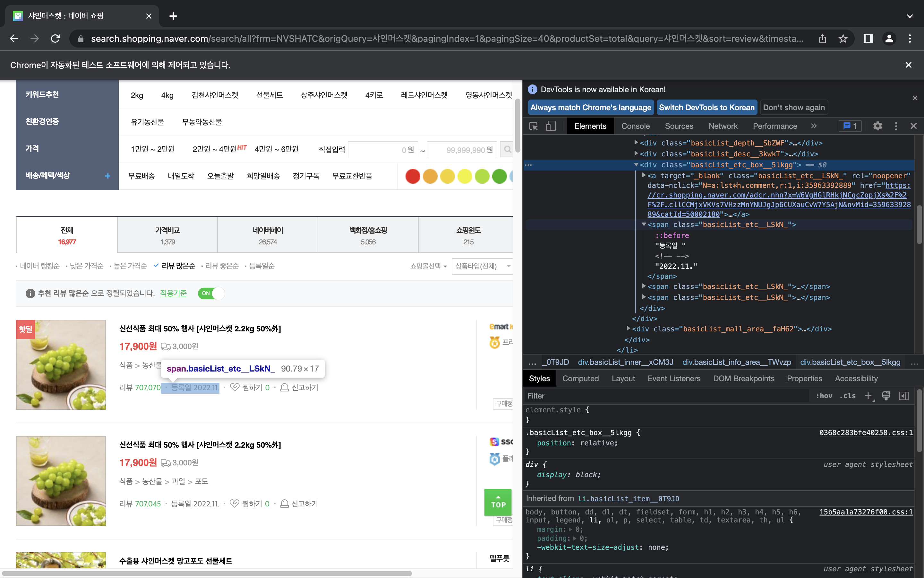Select the 높은 가격순 sort option
The width and height of the screenshot is (924, 578).
click(x=130, y=266)
